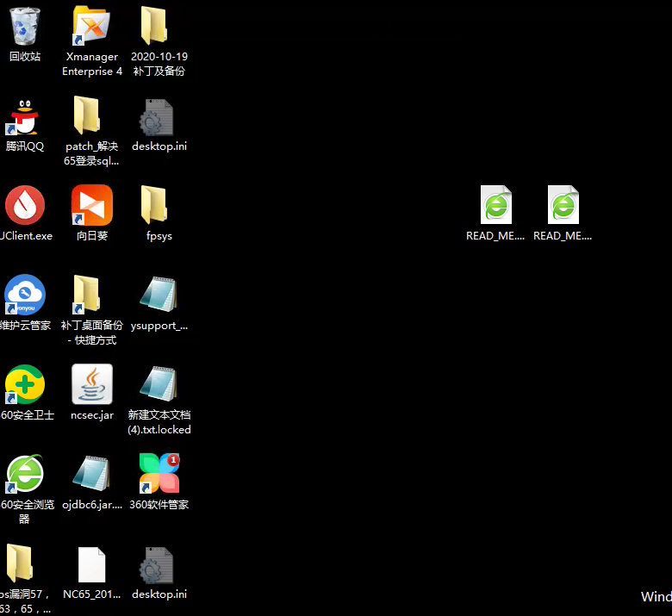The height and width of the screenshot is (616, 672).
Task: Open the Recycle Bin (回收站) icon
Action: (x=25, y=27)
